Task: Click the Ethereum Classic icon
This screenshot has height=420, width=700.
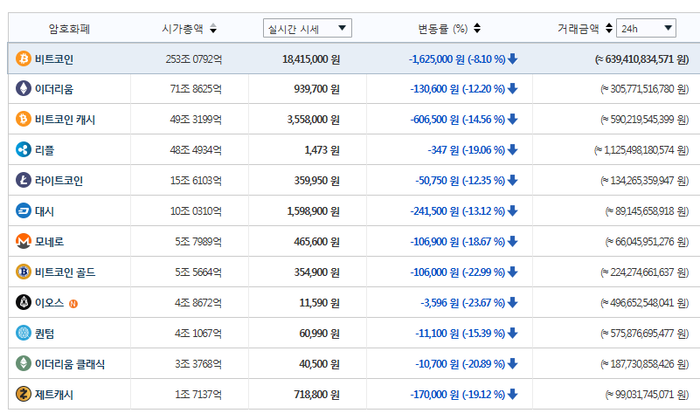Action: click(23, 364)
